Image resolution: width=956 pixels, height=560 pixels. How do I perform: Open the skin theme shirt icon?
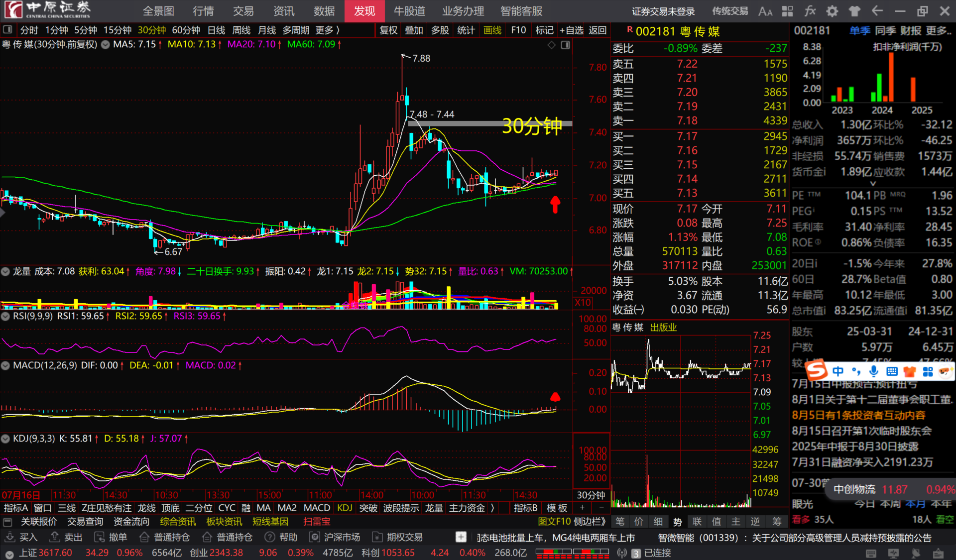[854, 11]
